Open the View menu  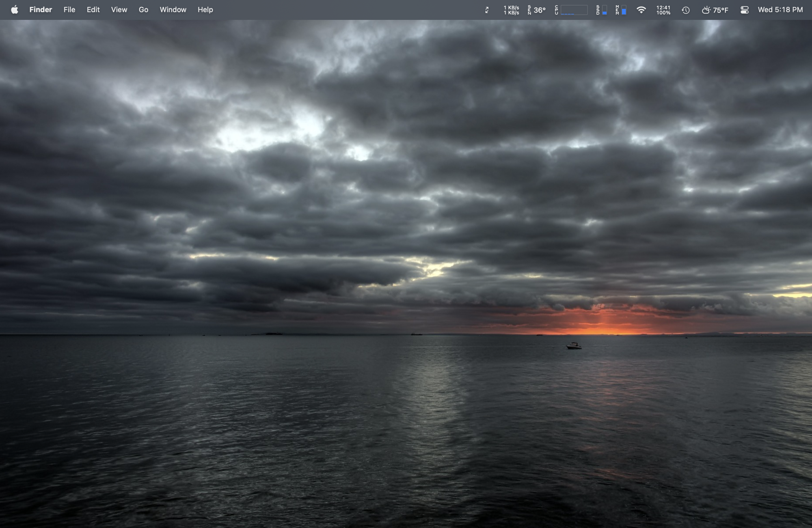click(x=119, y=10)
